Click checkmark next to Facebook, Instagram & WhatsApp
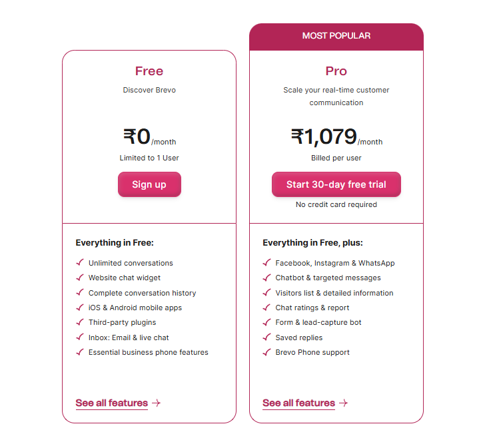Image resolution: width=487 pixels, height=448 pixels. (x=266, y=262)
